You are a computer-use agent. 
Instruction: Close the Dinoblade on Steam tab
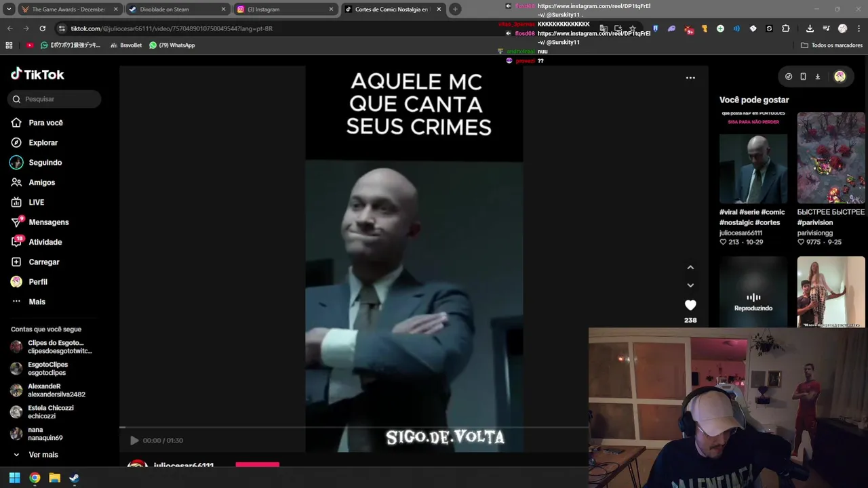pyautogui.click(x=223, y=9)
